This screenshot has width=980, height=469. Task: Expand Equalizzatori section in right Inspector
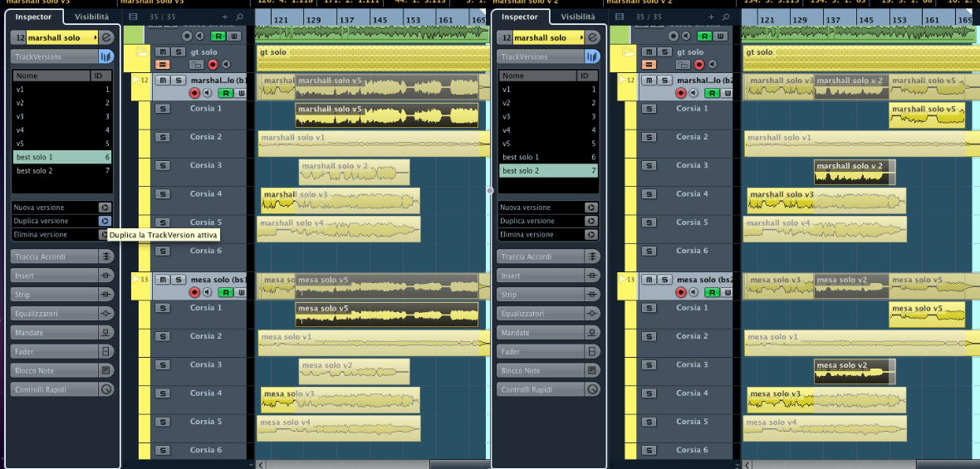tap(541, 314)
